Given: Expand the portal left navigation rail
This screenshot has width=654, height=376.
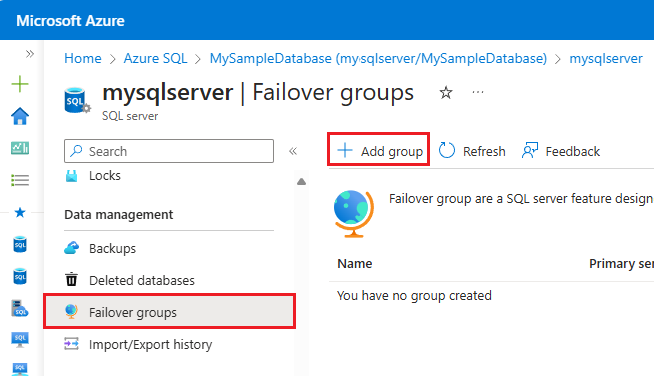Looking at the screenshot, I should 29,54.
